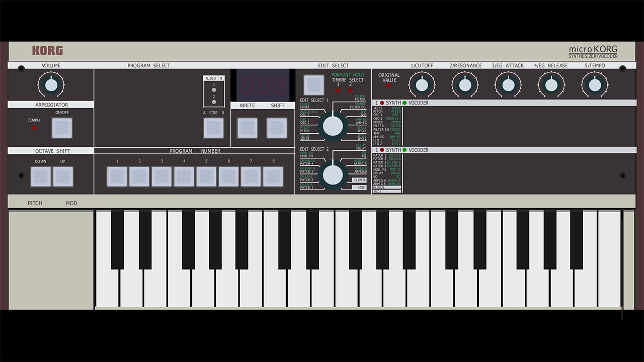Select Program Number 1 button
Screen dimensions: 644x362
(x=117, y=176)
